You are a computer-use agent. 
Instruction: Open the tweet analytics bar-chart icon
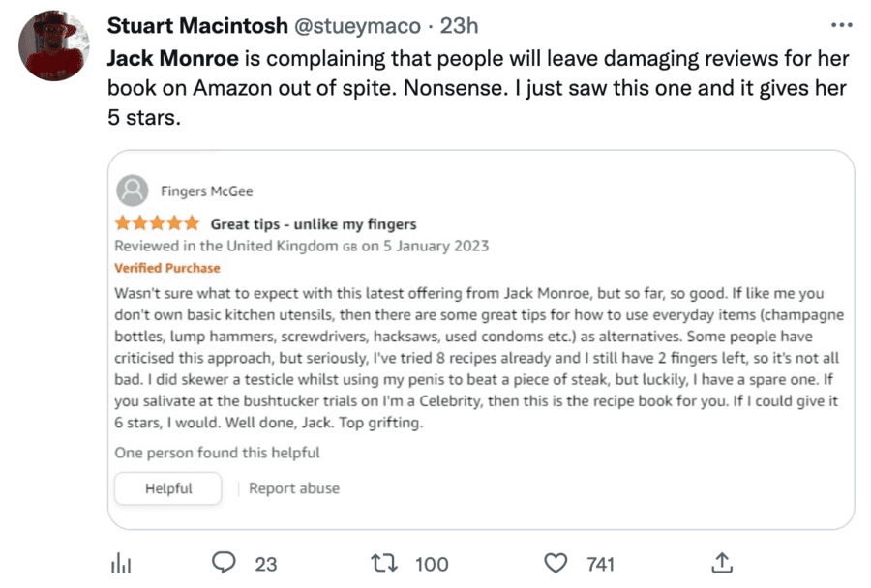123,563
